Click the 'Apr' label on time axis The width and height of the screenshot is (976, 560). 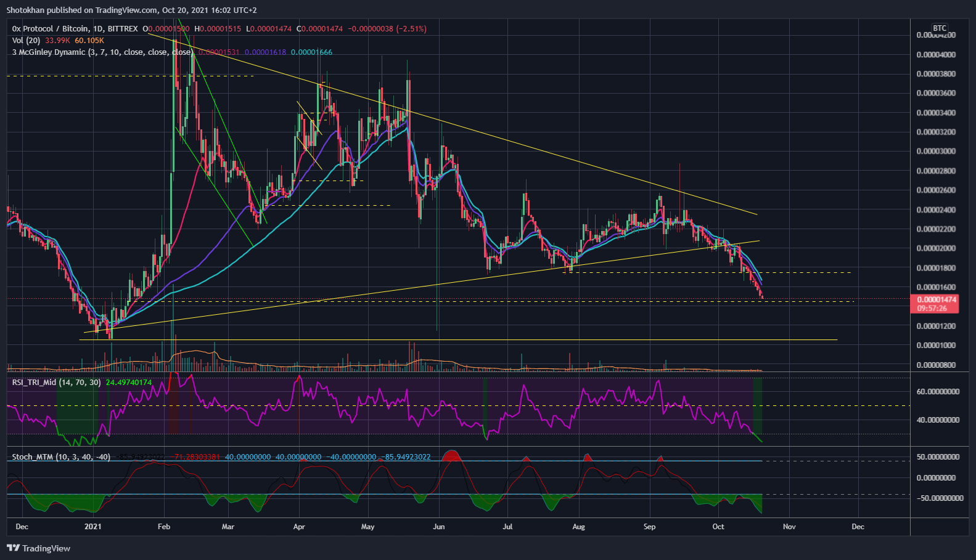[x=299, y=527]
